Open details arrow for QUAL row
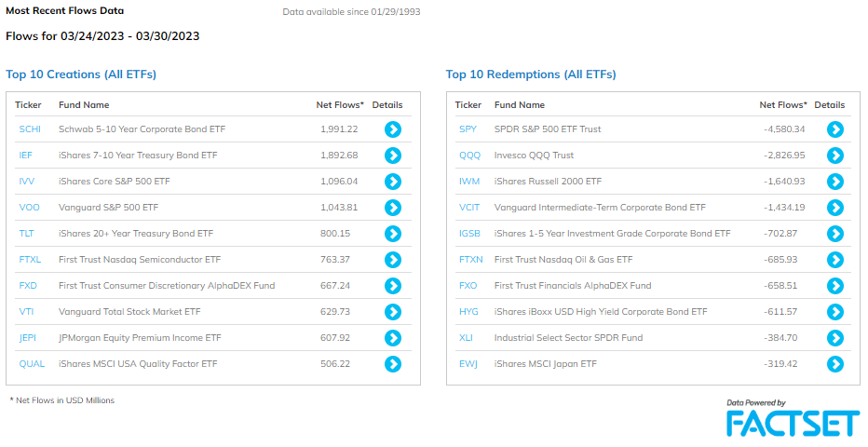This screenshot has width=868, height=447. (x=393, y=364)
